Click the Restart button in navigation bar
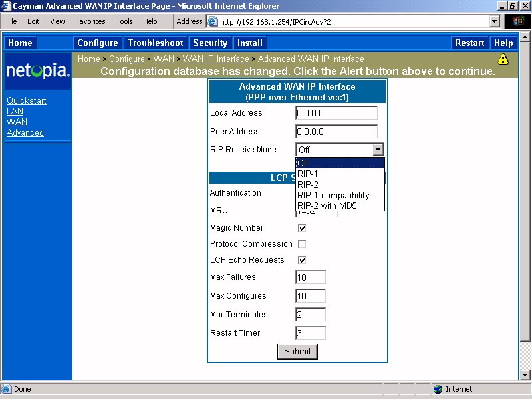This screenshot has width=532, height=399. coord(469,43)
